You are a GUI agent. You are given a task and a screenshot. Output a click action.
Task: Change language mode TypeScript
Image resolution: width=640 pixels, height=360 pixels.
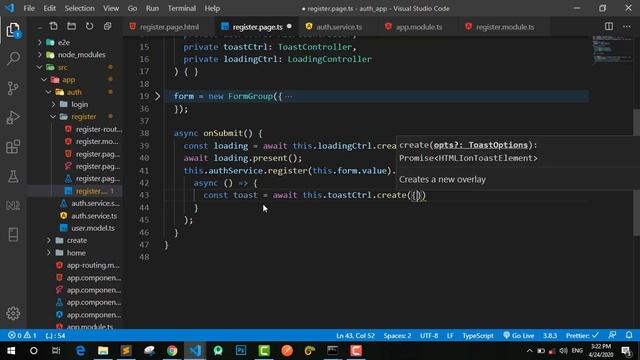(478, 336)
